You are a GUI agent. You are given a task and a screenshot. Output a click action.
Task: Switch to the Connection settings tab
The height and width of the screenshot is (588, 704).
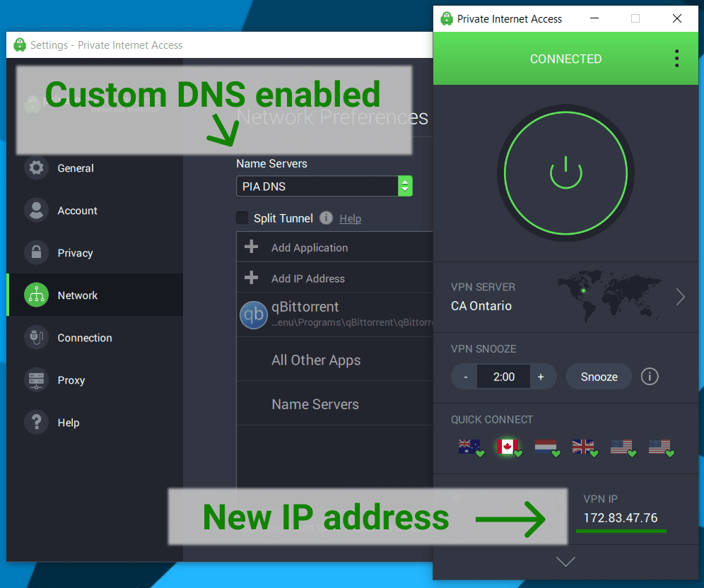coord(95,337)
